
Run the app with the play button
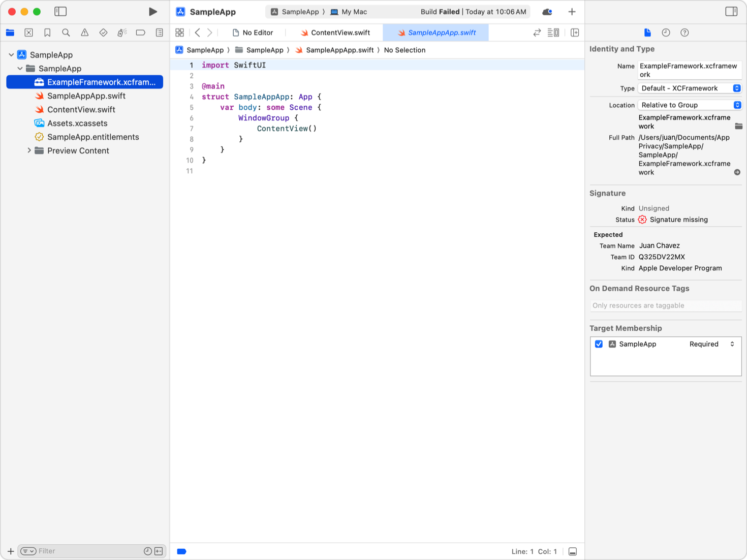coord(153,11)
